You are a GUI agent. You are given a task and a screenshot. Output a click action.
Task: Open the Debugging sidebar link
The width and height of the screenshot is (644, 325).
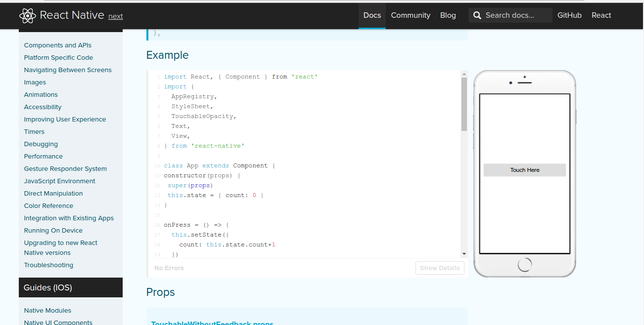point(41,144)
